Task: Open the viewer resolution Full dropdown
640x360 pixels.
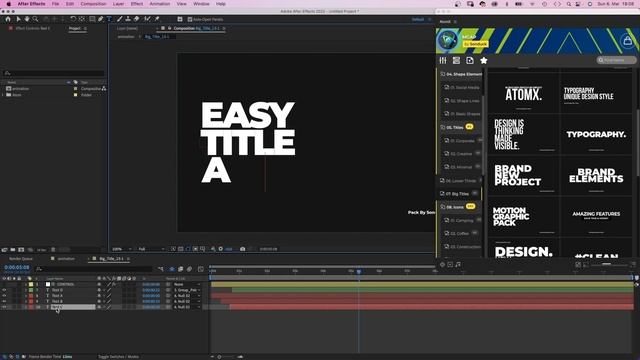Action: click(x=151, y=249)
